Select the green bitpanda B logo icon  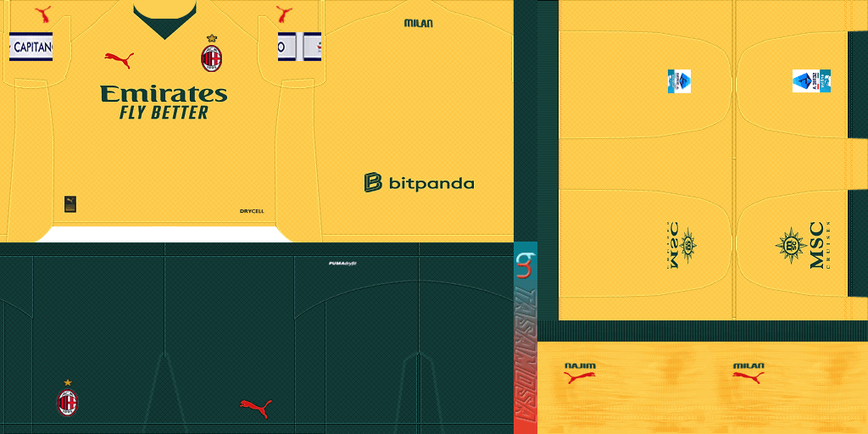373,182
